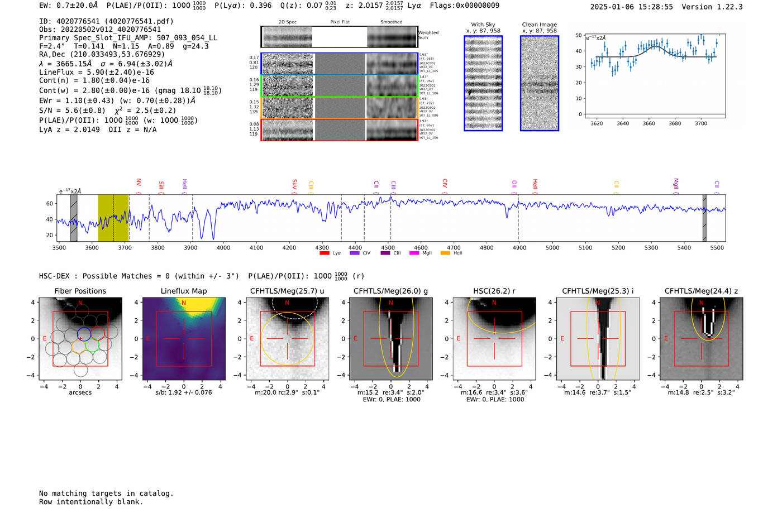
Task: Click the gray hatched region near 5460Å
Action: (704, 218)
